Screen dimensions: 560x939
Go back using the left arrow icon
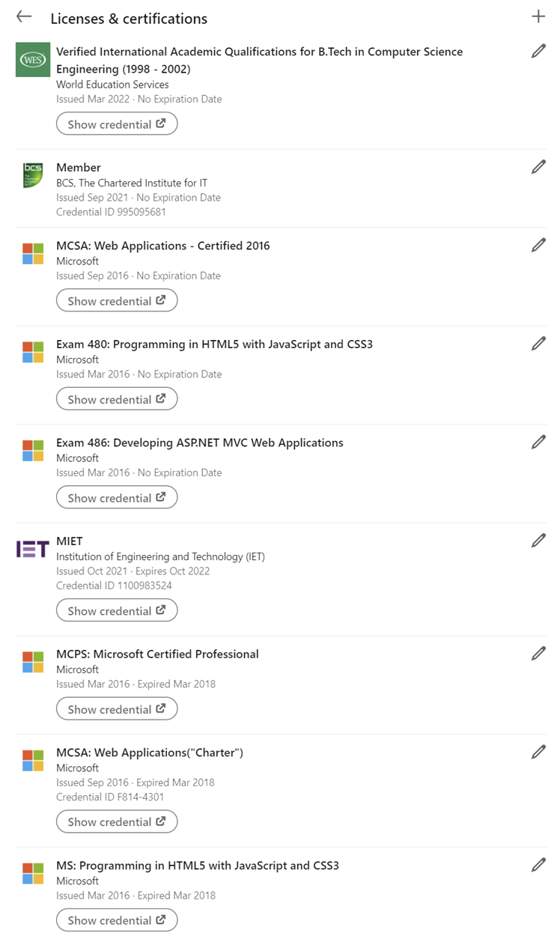coord(24,16)
